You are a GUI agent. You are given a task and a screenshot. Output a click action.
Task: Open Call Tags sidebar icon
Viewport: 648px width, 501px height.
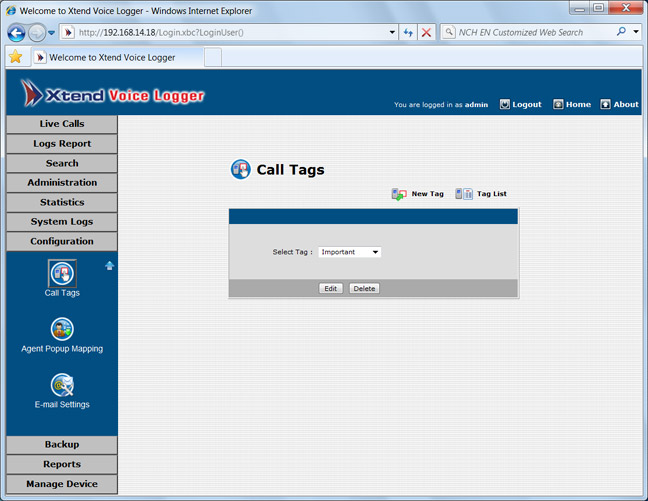click(62, 273)
